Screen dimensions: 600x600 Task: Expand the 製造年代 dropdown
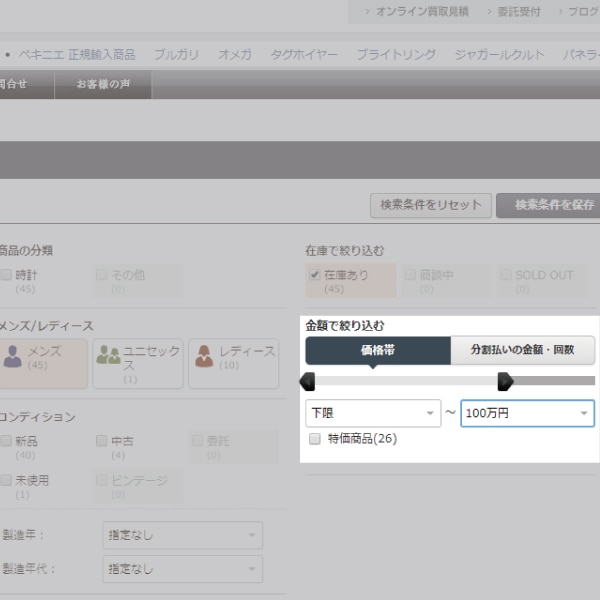point(182,569)
